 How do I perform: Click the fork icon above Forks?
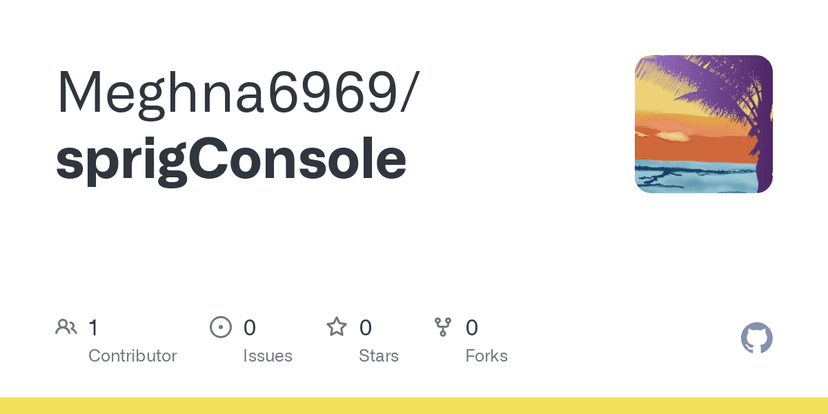(443, 327)
